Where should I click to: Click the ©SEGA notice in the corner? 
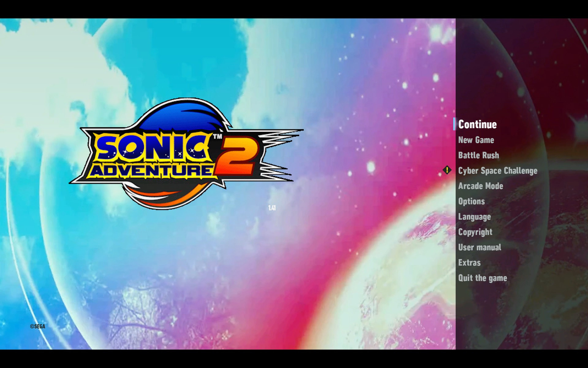point(37,327)
